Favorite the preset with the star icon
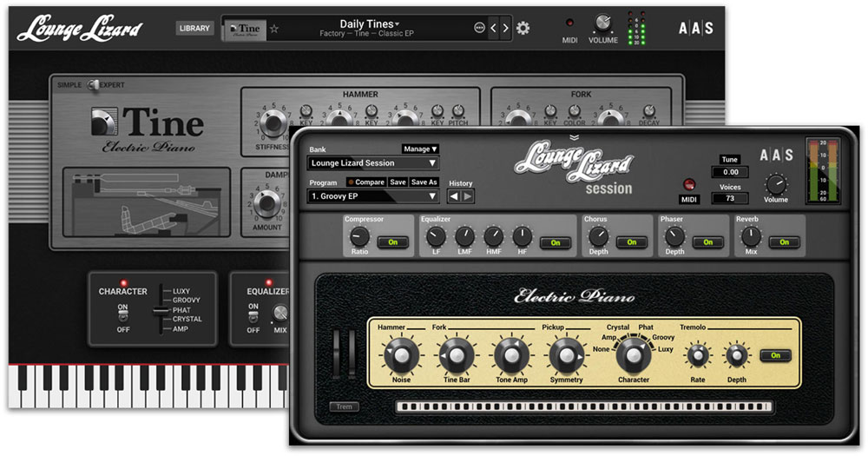This screenshot has height=456, width=868. point(274,29)
